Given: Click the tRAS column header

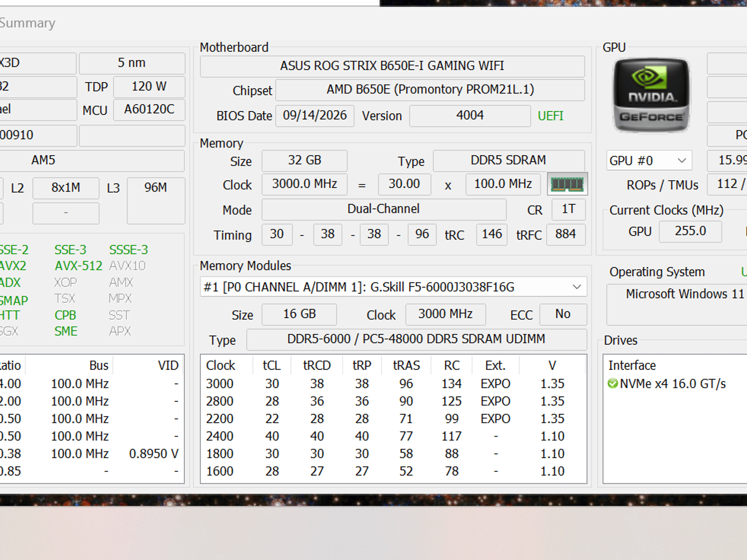Looking at the screenshot, I should (406, 365).
